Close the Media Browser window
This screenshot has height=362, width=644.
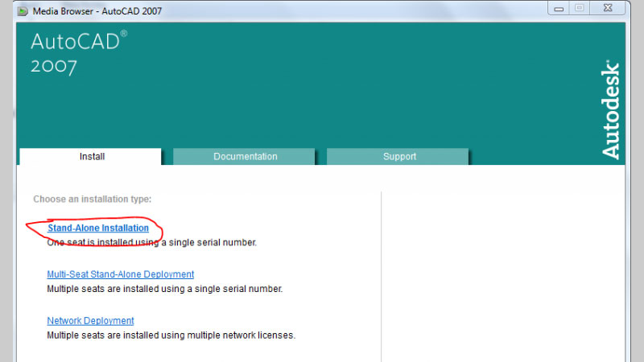(x=609, y=7)
